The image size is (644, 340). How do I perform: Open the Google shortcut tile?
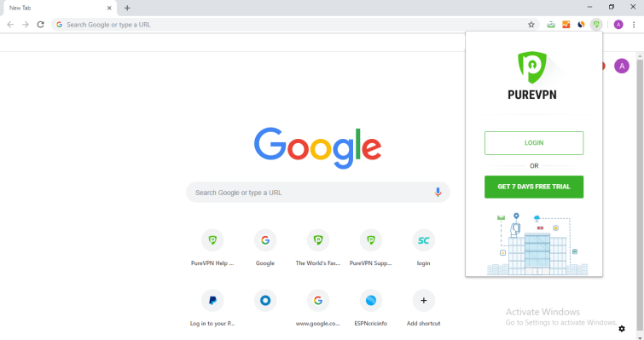[x=265, y=248]
